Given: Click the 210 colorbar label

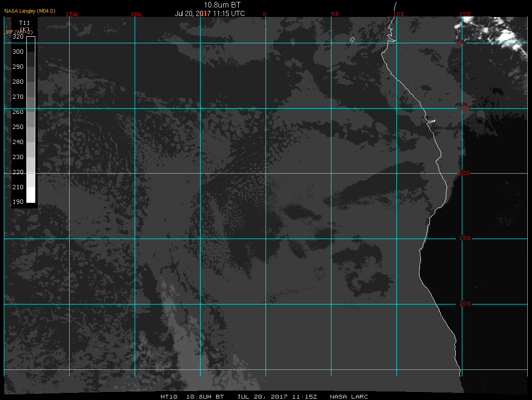Looking at the screenshot, I should (x=18, y=187).
